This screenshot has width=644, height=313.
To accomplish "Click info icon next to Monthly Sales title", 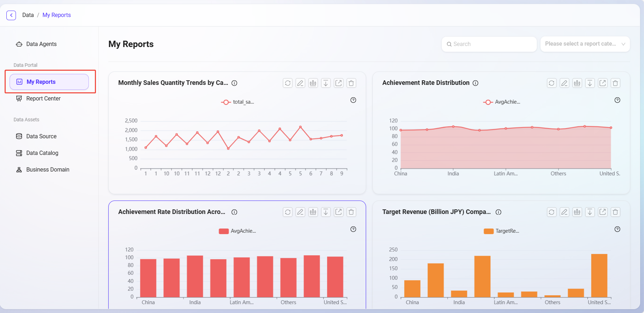I will tap(234, 83).
